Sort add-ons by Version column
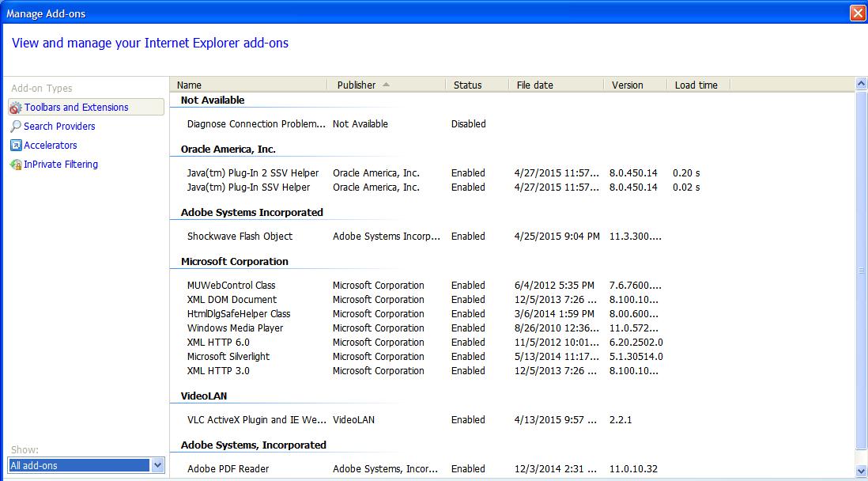The image size is (868, 481). tap(636, 85)
